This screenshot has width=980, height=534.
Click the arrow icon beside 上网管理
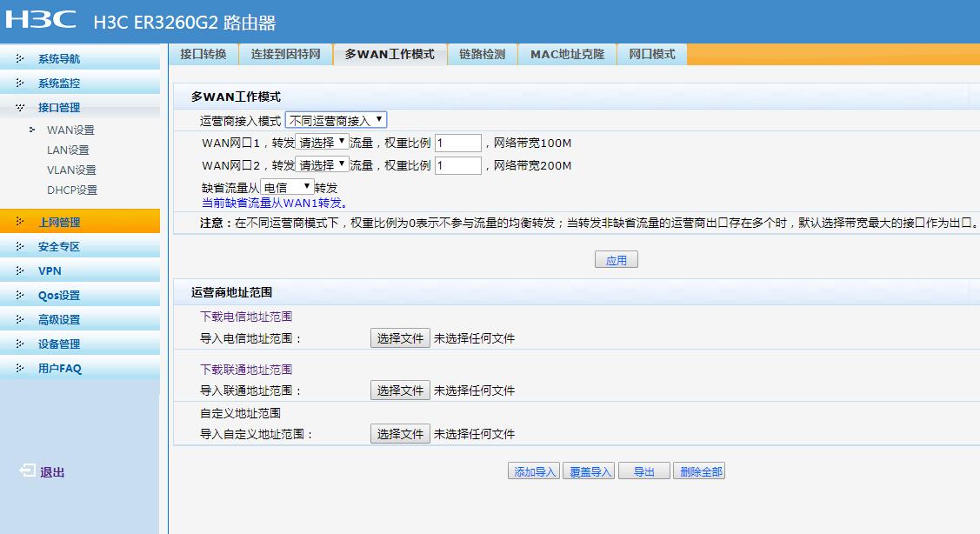coord(20,222)
